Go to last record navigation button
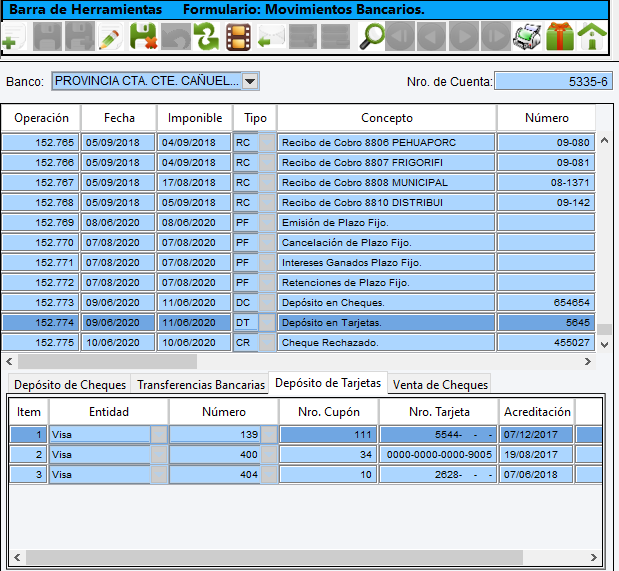The width and height of the screenshot is (619, 571). coord(496,37)
